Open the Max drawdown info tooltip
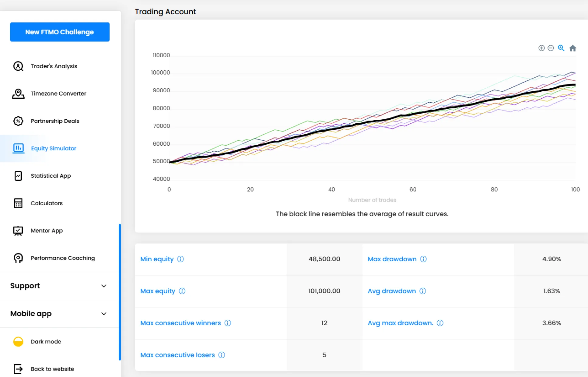The height and width of the screenshot is (377, 588). point(423,259)
